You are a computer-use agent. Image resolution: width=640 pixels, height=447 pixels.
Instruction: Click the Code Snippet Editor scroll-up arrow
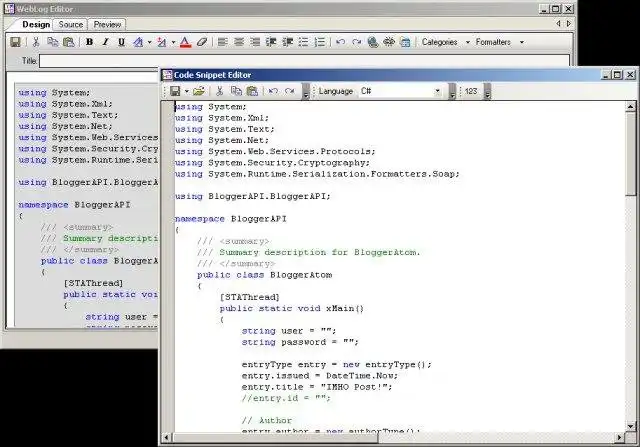[630, 107]
